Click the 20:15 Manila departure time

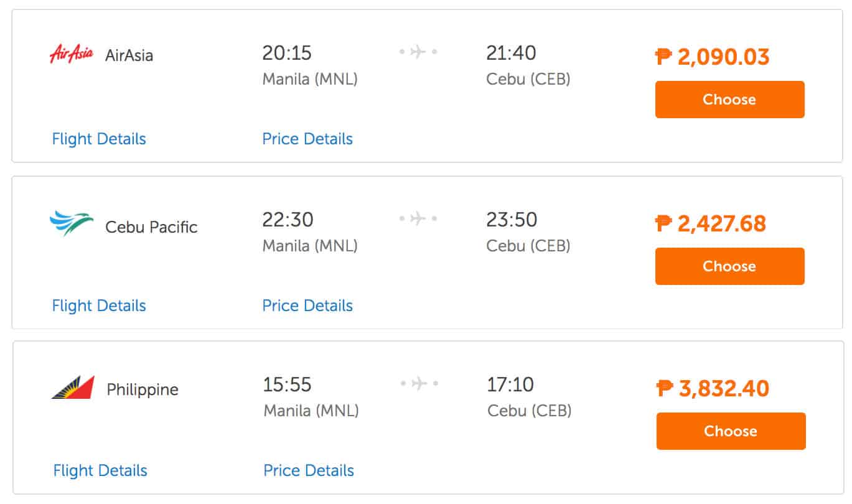click(286, 53)
